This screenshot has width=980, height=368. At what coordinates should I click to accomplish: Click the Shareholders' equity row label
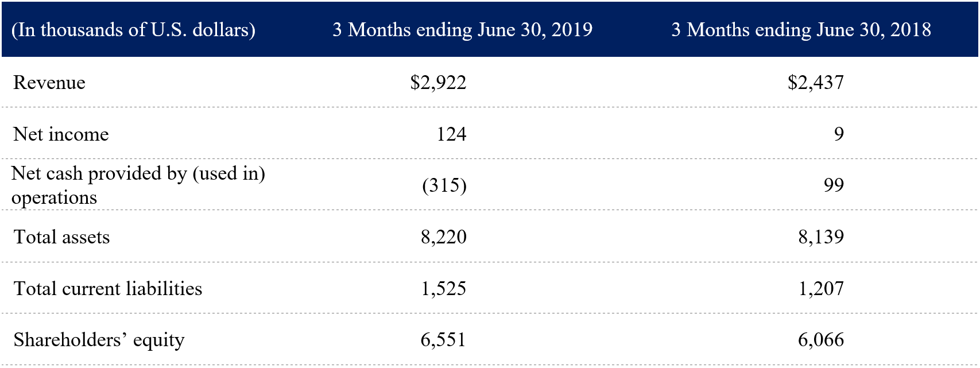coord(99,340)
